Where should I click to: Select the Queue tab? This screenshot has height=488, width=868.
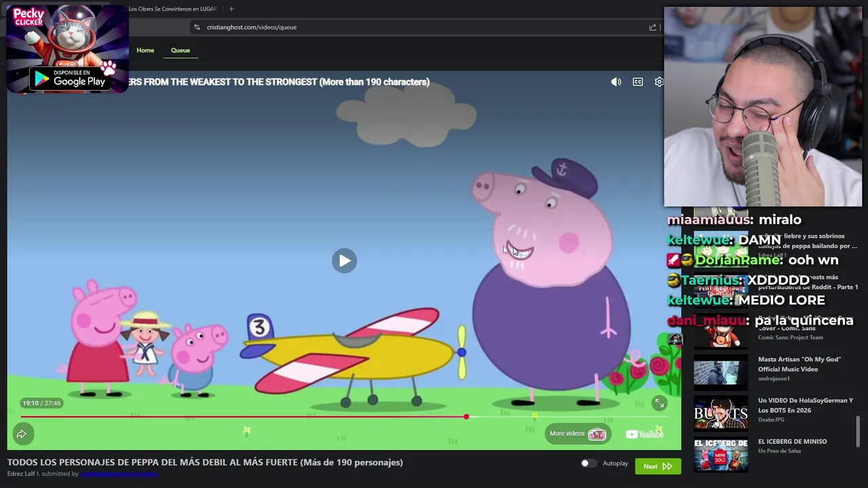(x=180, y=50)
